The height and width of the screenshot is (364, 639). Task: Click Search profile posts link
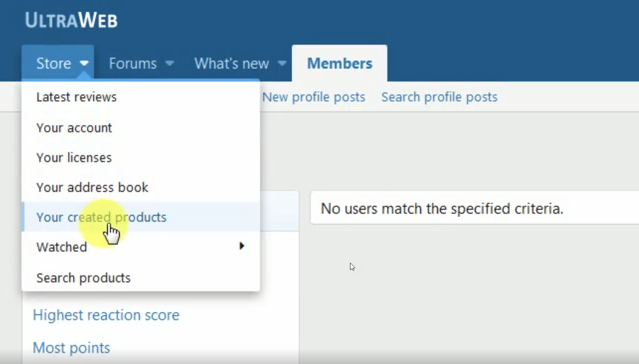pyautogui.click(x=439, y=97)
